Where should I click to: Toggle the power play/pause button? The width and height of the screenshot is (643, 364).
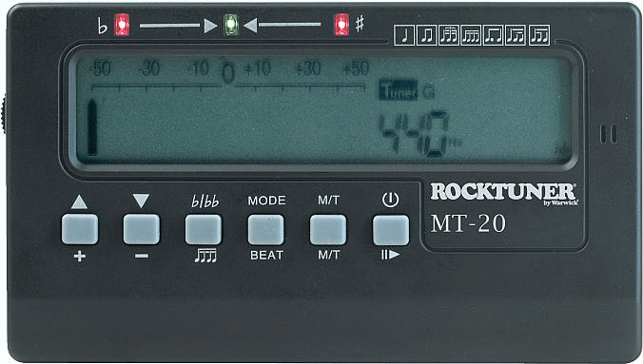click(x=391, y=230)
